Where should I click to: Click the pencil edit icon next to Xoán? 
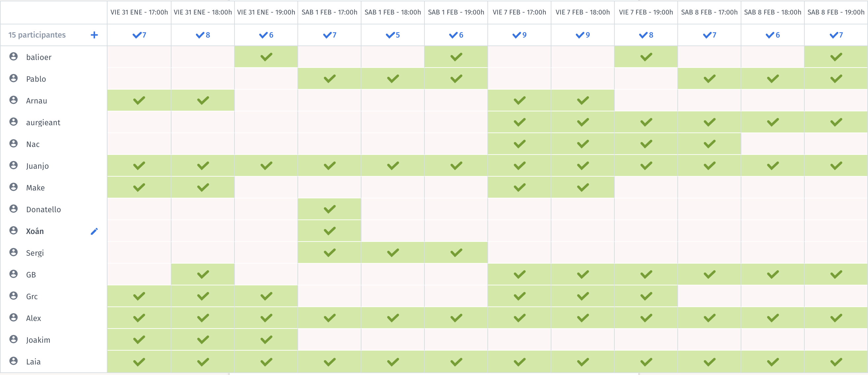click(x=94, y=231)
